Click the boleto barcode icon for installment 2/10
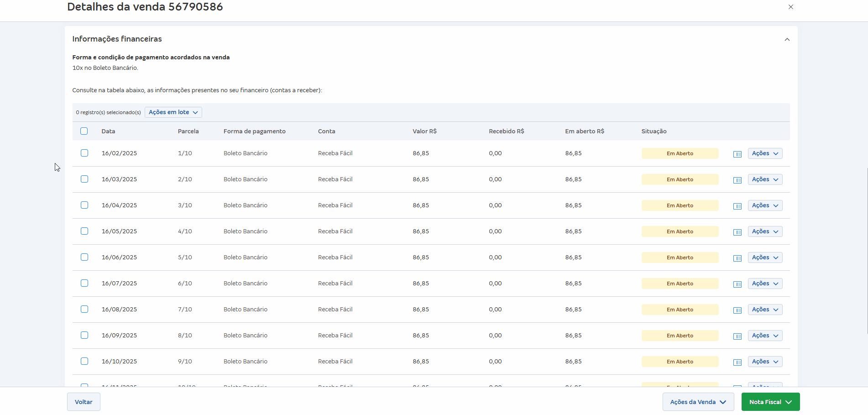Screen dimensions: 868x415 737,180
